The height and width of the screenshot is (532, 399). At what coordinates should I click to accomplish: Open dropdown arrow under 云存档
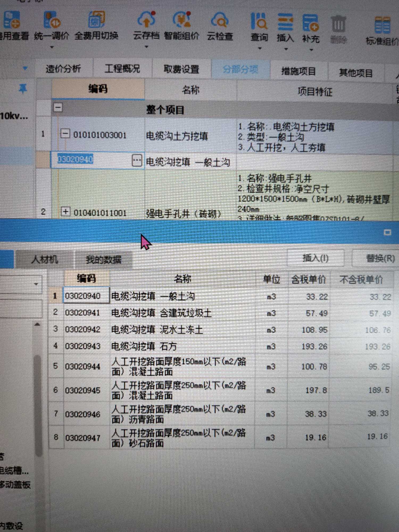146,47
